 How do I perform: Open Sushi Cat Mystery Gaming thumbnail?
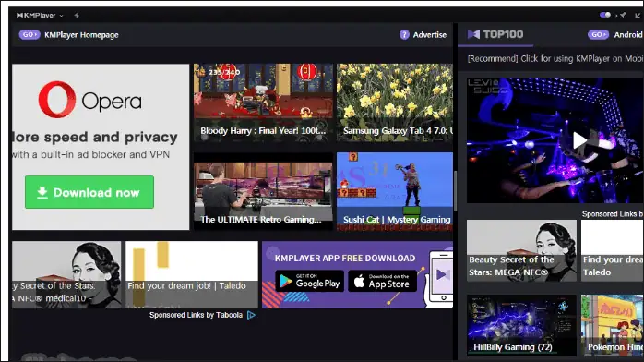(x=395, y=191)
